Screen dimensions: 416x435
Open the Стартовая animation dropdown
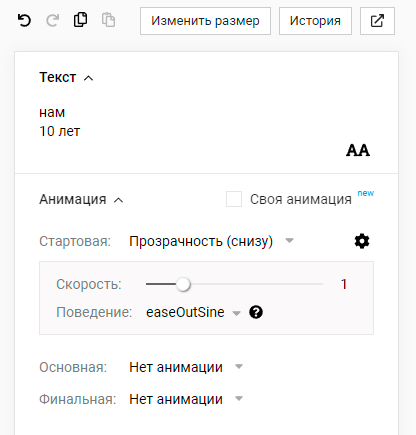211,241
